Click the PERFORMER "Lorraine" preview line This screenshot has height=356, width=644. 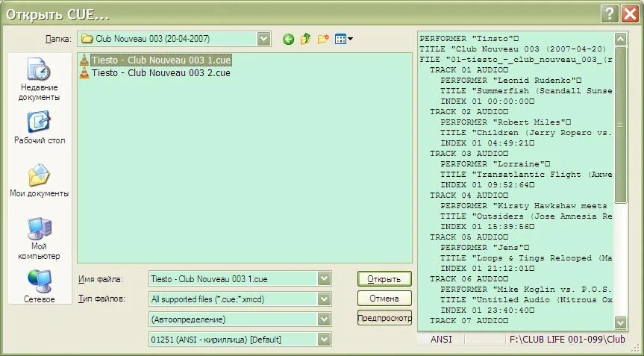click(x=495, y=164)
